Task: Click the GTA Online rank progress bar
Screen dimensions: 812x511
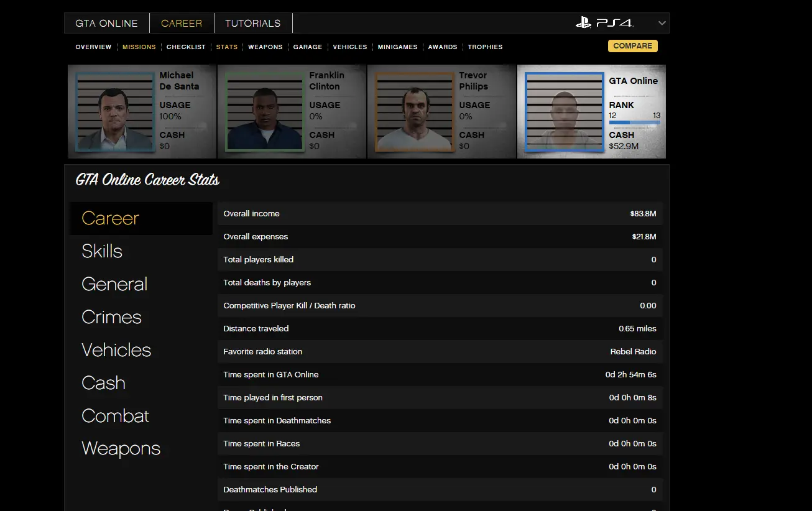Action: coord(634,123)
